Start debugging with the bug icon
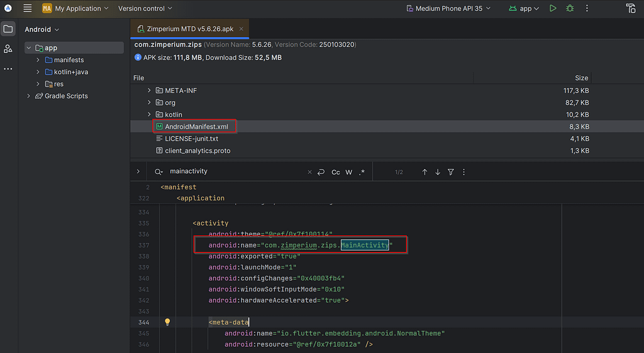Viewport: 644px width, 353px height. 570,8
